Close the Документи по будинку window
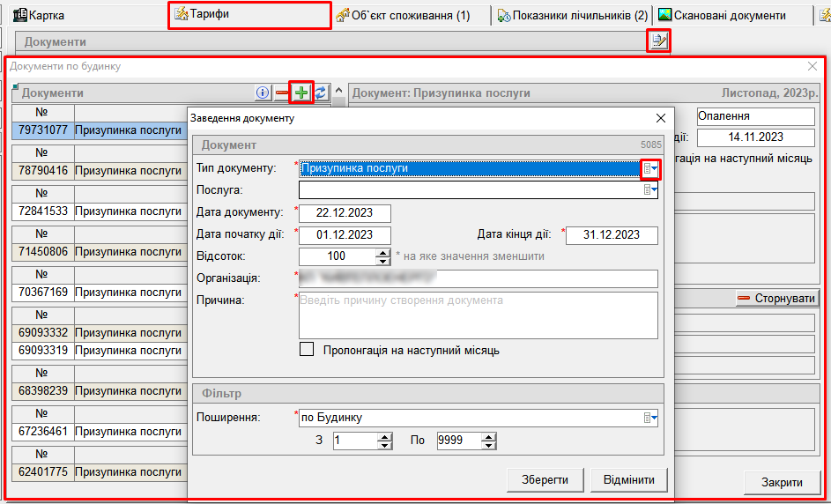Viewport: 831px width, 504px height. click(x=812, y=66)
